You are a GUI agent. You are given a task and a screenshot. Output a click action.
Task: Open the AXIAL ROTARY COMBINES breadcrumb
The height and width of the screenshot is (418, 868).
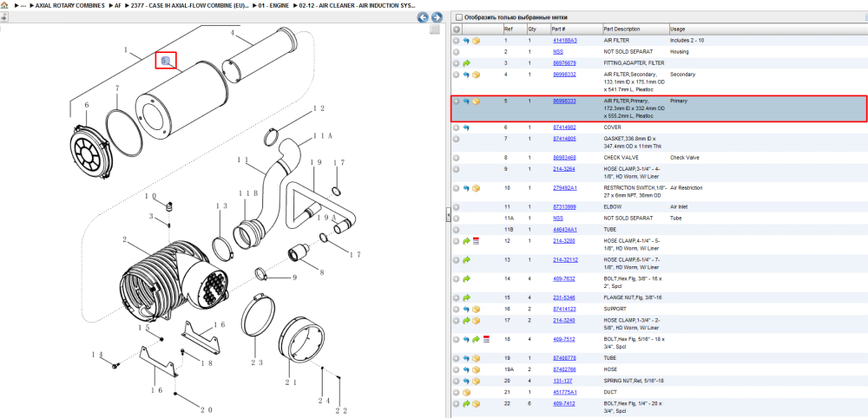[69, 5]
